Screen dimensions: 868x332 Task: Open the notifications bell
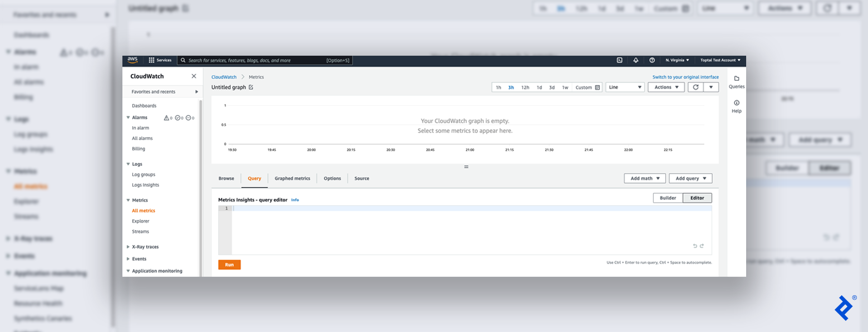pos(635,60)
